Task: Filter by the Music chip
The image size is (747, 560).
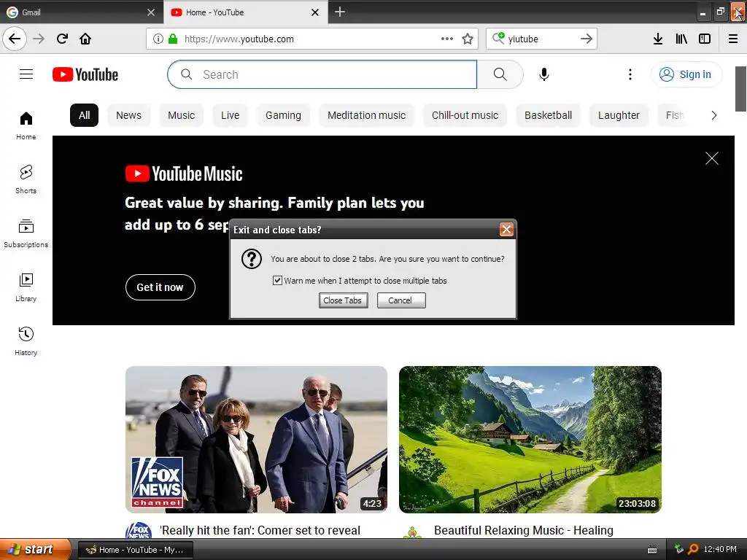Action: pyautogui.click(x=181, y=115)
